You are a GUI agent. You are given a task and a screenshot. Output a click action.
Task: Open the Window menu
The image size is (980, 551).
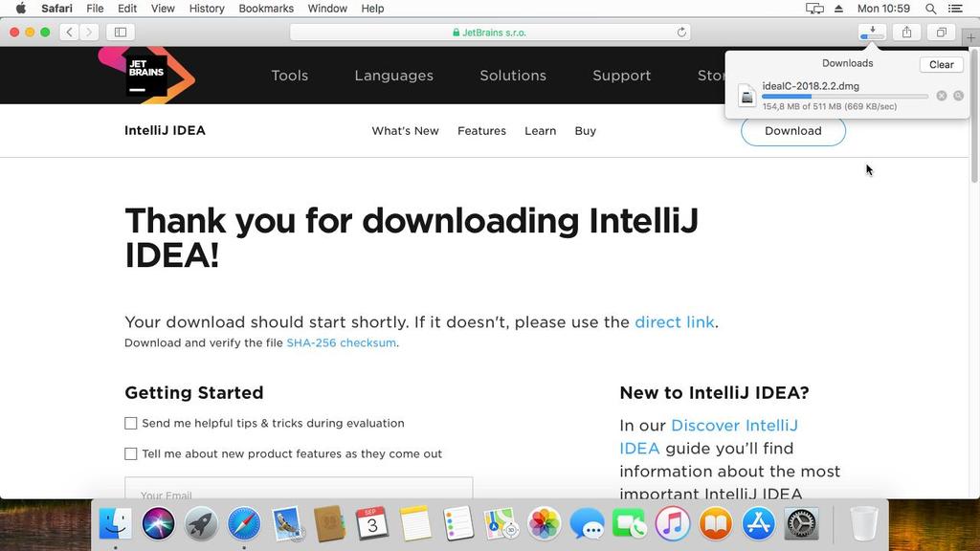pos(327,9)
